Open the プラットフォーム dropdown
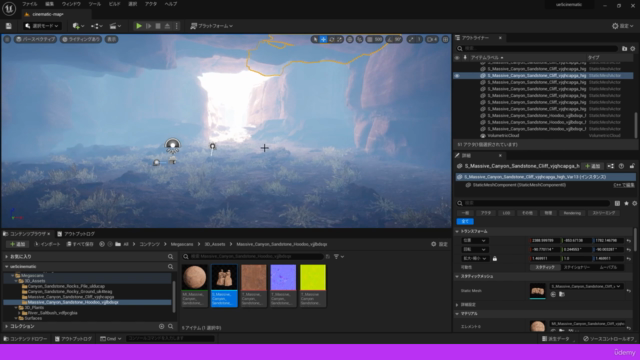 point(211,26)
